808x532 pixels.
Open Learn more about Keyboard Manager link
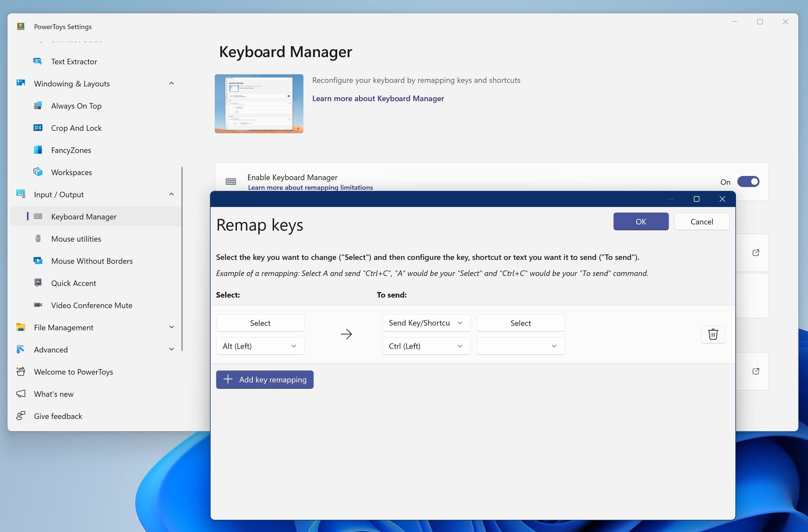378,98
